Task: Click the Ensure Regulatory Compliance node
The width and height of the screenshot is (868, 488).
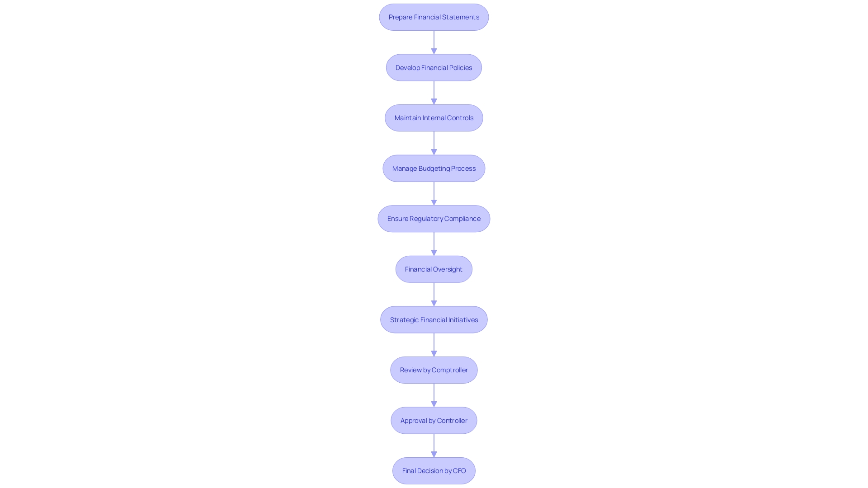Action: click(434, 218)
